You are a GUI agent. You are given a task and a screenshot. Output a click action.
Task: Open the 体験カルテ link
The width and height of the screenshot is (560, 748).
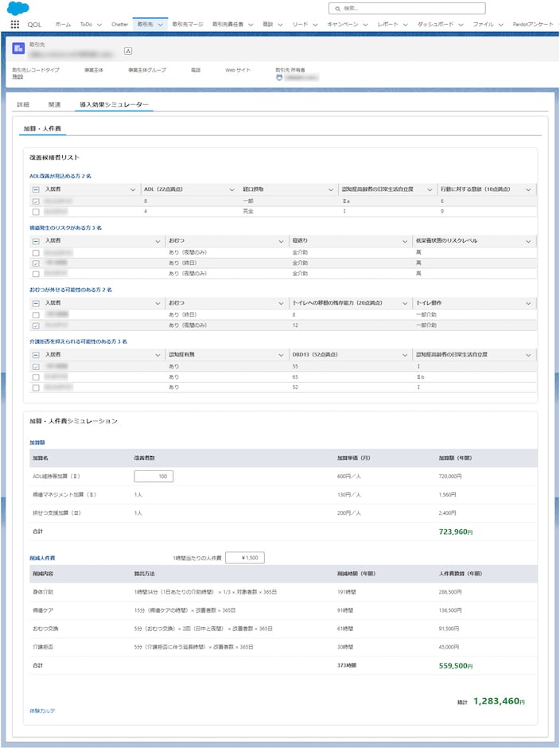click(42, 711)
